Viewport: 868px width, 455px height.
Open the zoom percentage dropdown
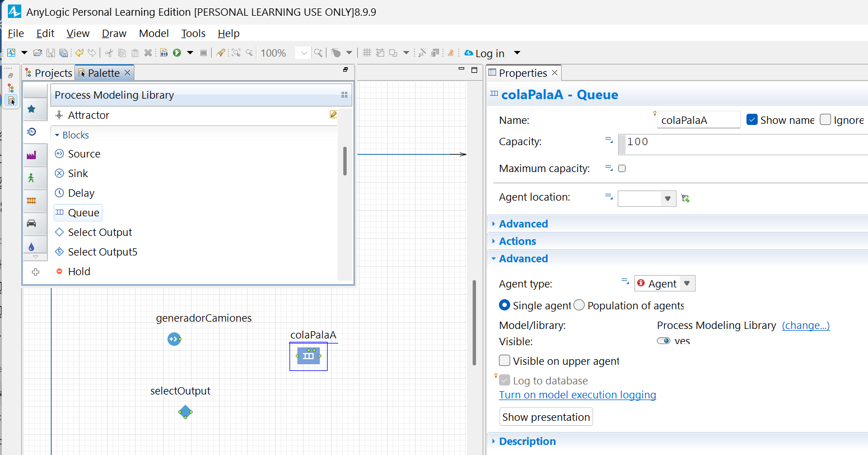[304, 53]
